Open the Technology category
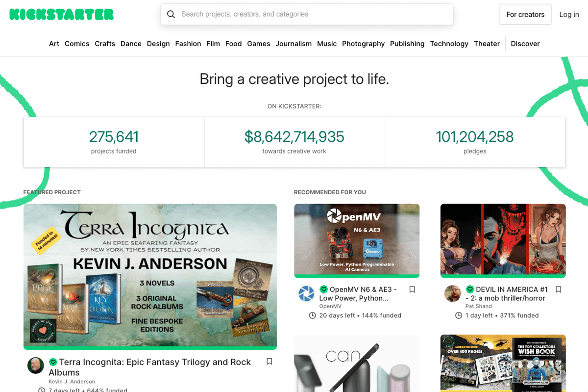 click(449, 44)
